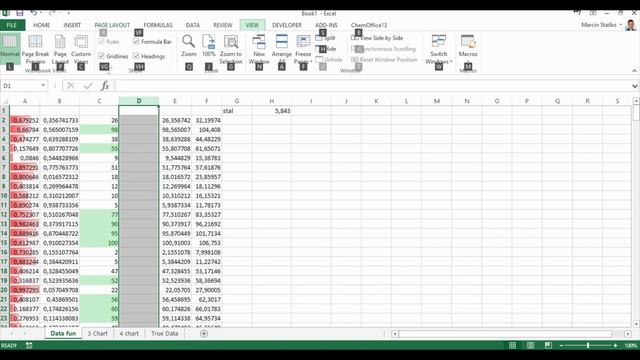Click the macro recording icon in status bar
The width and height of the screenshot is (640, 360).
29,345
